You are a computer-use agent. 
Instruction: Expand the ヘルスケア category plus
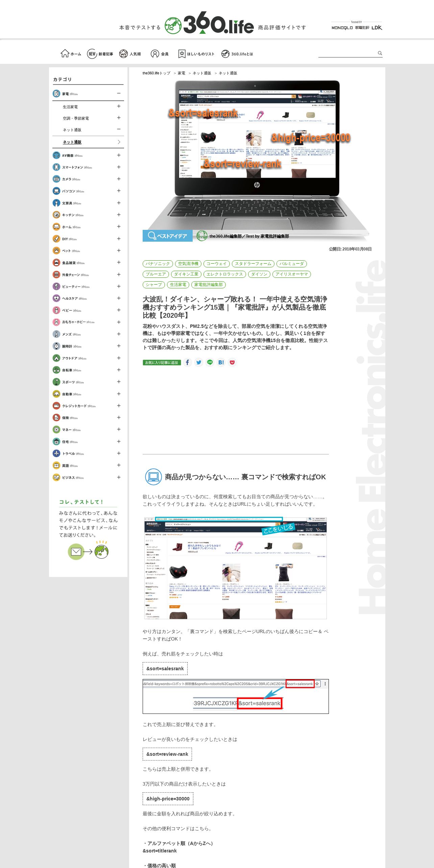click(119, 298)
